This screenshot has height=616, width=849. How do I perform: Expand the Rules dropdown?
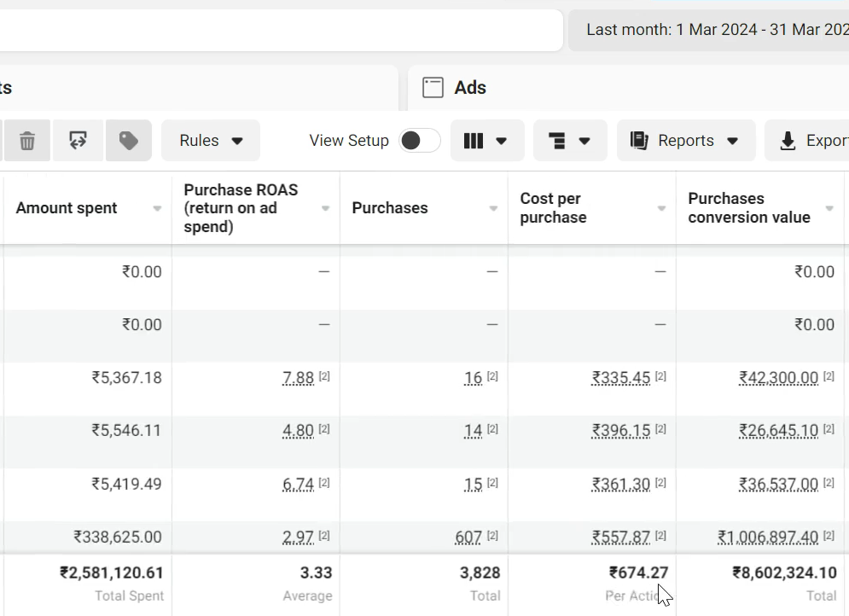pos(211,141)
